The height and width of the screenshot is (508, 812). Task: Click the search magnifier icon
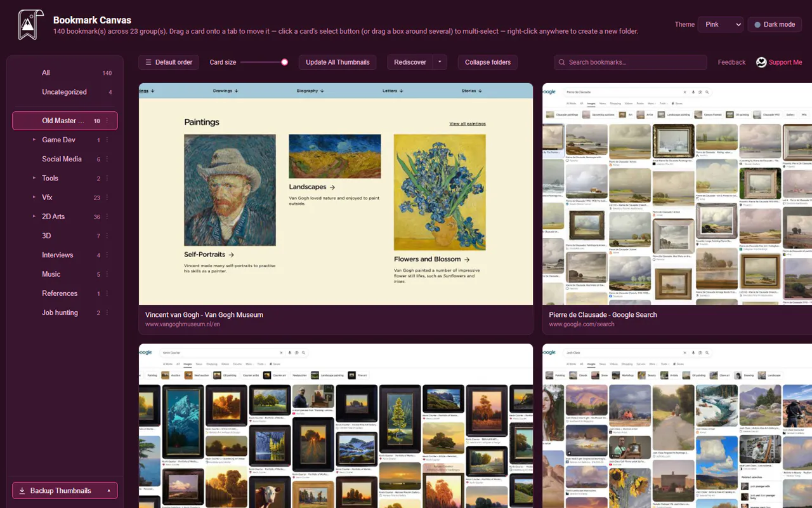point(562,62)
